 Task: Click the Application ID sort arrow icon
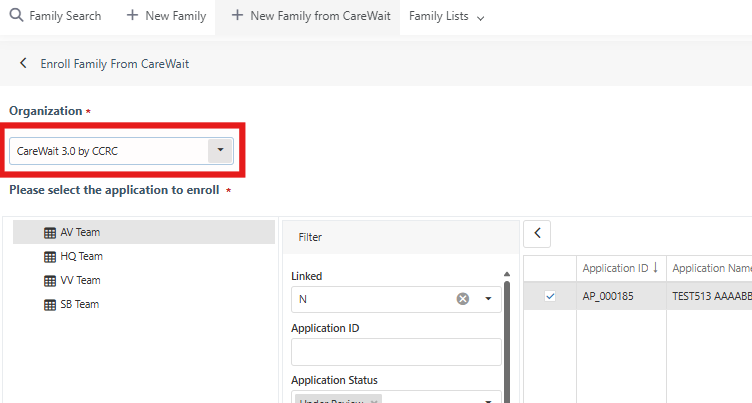click(x=655, y=268)
